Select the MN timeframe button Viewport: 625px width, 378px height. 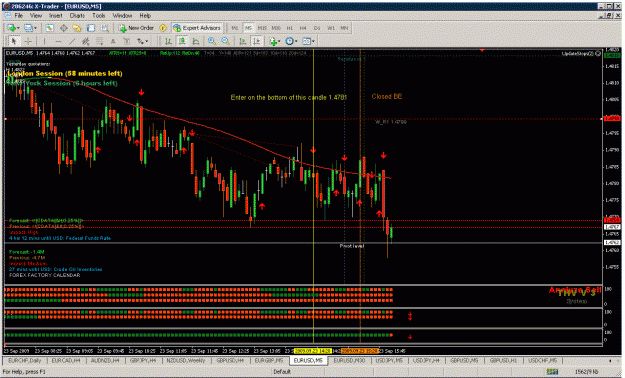click(344, 28)
